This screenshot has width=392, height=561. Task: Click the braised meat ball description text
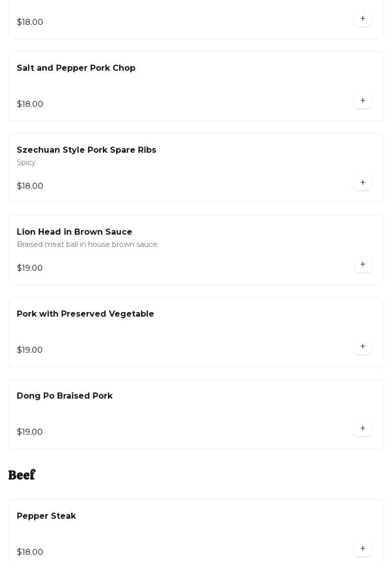[x=88, y=245]
